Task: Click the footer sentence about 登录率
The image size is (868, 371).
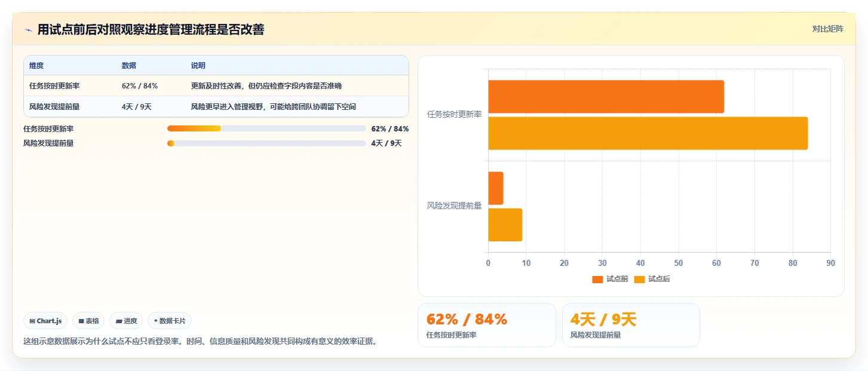Action: pyautogui.click(x=200, y=342)
